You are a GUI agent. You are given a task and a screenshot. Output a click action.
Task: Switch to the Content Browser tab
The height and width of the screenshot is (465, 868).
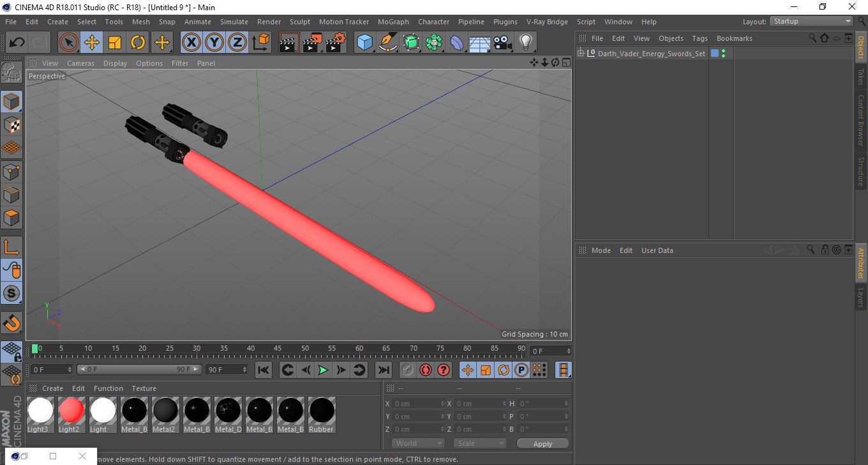(x=861, y=120)
